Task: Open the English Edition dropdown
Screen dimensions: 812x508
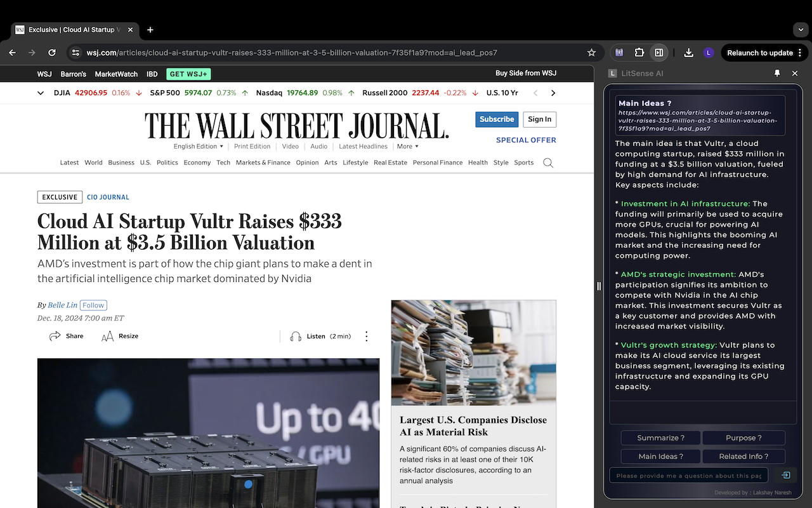Action: [199, 146]
